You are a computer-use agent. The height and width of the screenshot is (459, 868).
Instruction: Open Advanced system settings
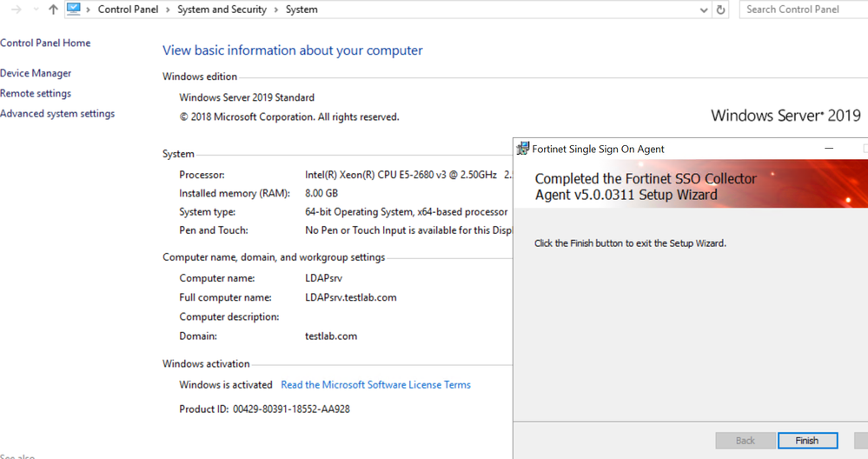[x=57, y=113]
